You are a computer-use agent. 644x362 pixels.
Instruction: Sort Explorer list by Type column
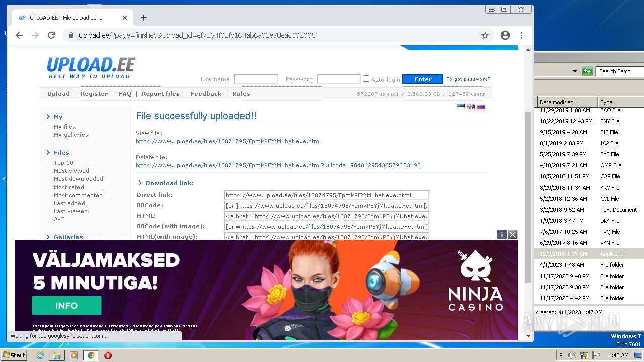coord(620,102)
